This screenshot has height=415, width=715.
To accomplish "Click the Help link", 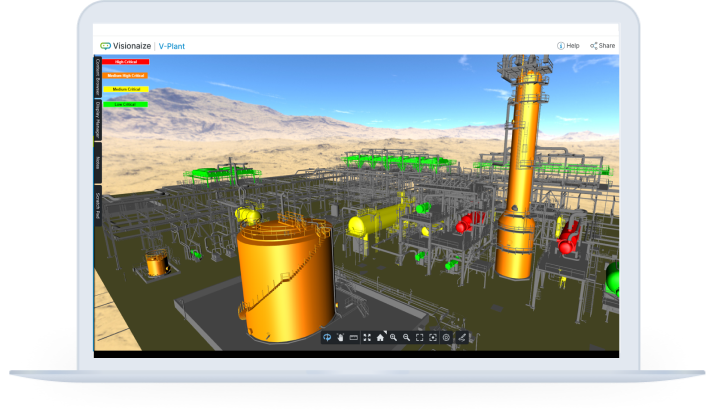I will pyautogui.click(x=568, y=45).
